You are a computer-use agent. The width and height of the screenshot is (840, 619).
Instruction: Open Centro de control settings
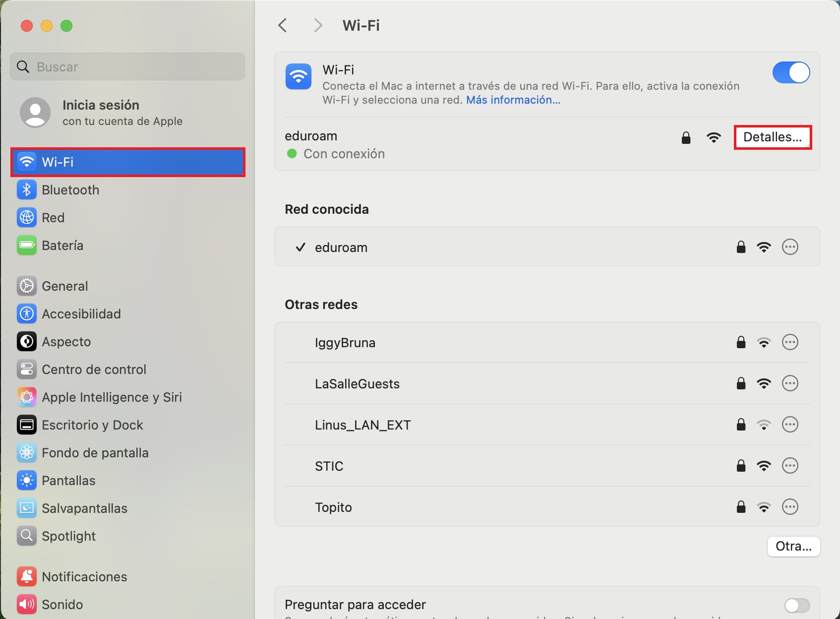click(x=94, y=370)
